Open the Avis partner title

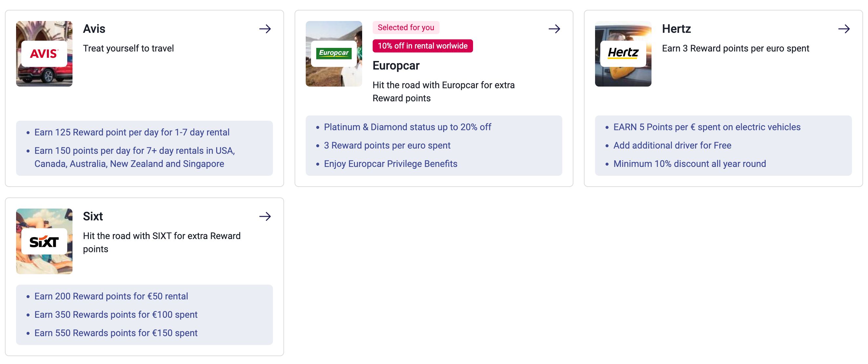(x=94, y=29)
